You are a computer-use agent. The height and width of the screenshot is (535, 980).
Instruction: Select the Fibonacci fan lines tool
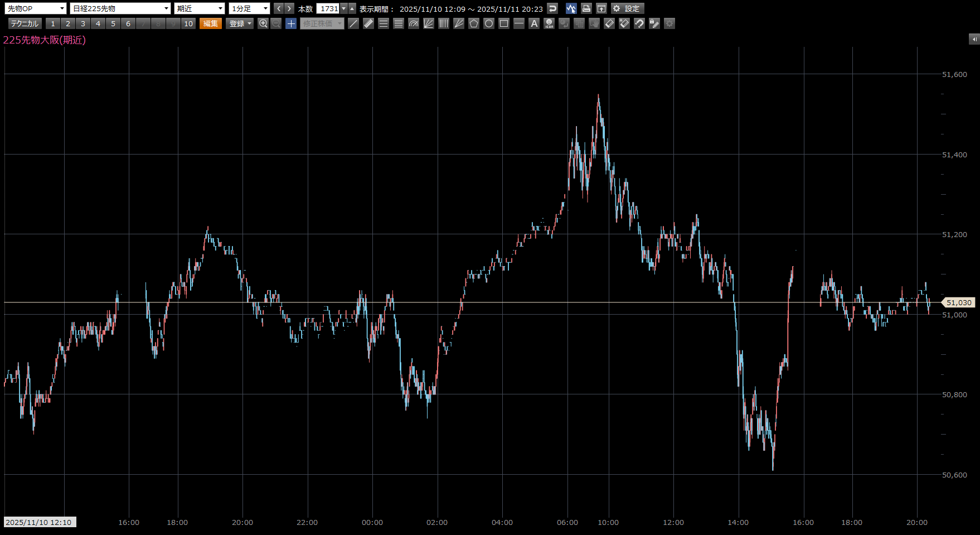429,23
